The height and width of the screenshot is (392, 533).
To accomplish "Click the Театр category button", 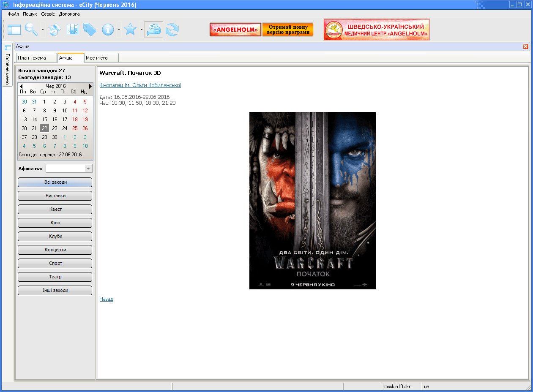I will click(55, 277).
